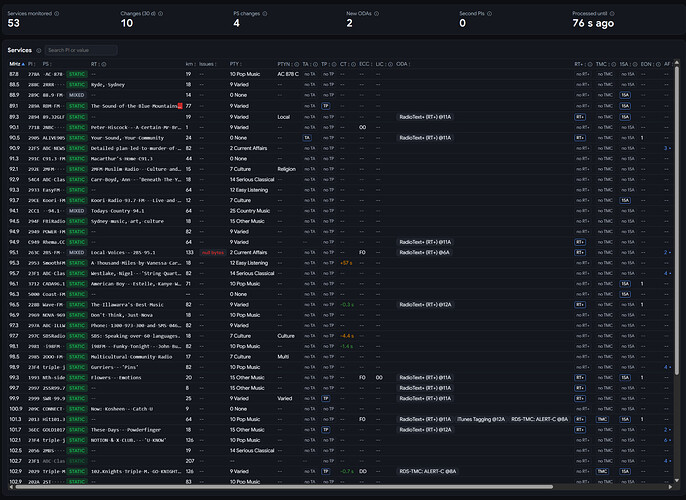The height and width of the screenshot is (500, 686).
Task: Click PS name 'NOVA-969' on 96.9 row
Action: coord(53,315)
